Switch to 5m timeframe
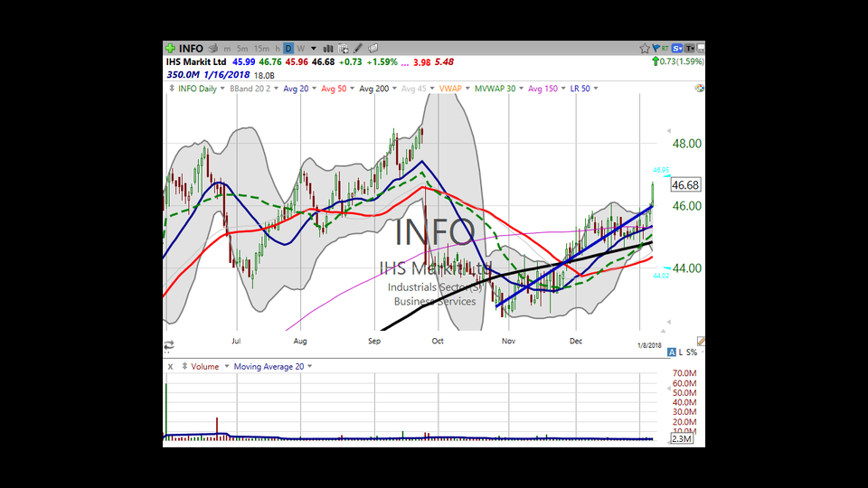Screen dimensions: 868x488 (242, 49)
